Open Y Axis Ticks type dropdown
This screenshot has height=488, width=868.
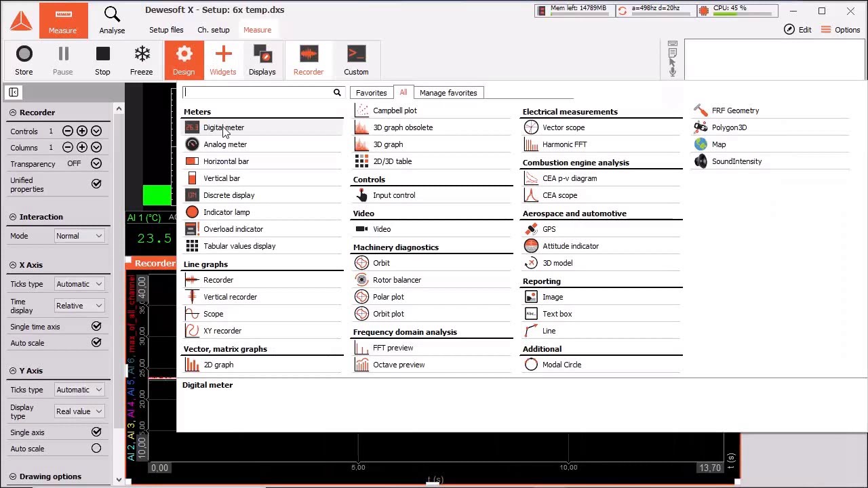(79, 390)
